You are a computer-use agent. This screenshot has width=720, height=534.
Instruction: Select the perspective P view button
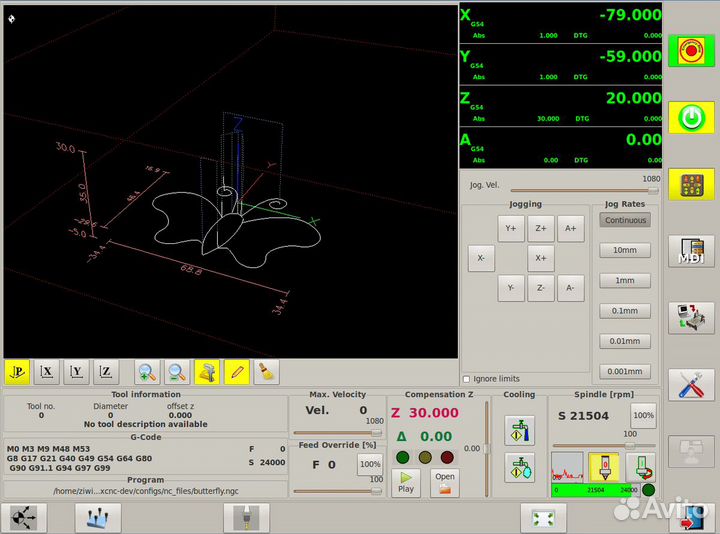point(17,372)
